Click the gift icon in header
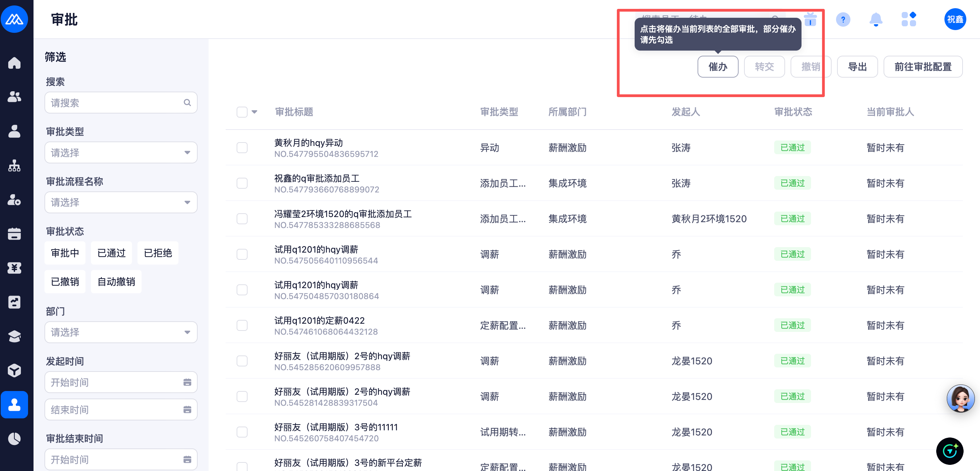 click(x=810, y=19)
